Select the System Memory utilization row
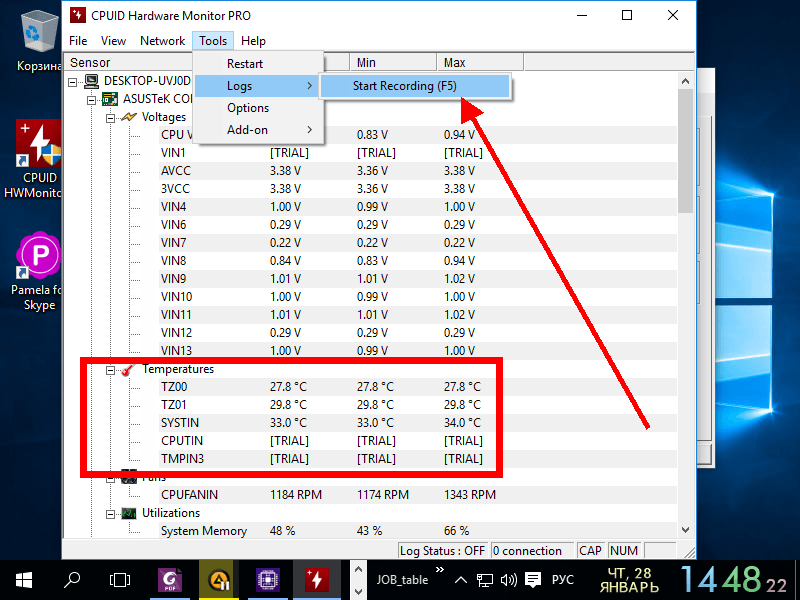This screenshot has width=800, height=600. tap(418, 531)
